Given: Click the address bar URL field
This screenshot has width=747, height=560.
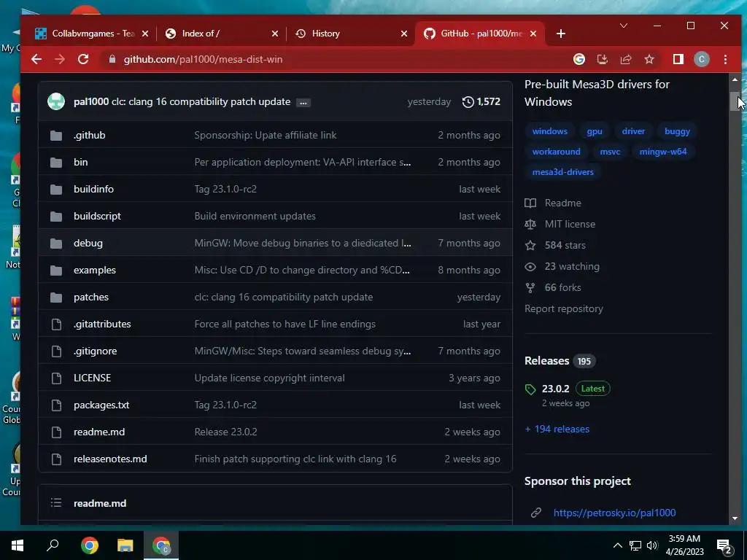Looking at the screenshot, I should [x=333, y=59].
